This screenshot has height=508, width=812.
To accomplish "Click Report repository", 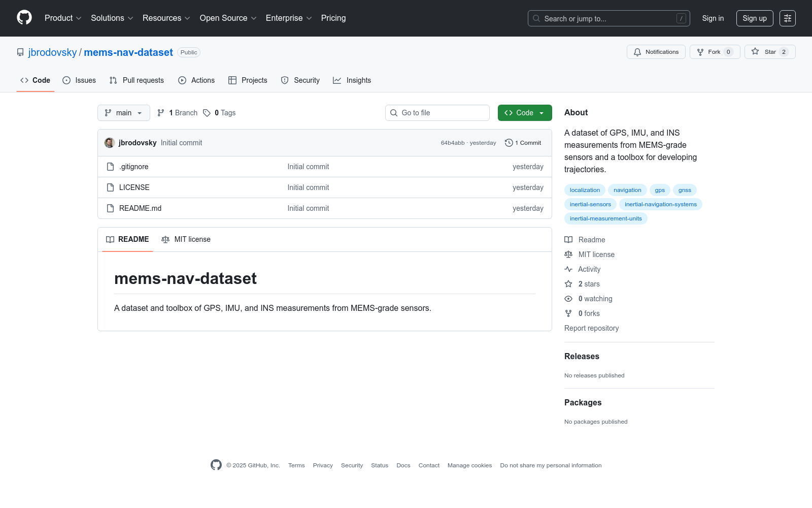I will (591, 328).
